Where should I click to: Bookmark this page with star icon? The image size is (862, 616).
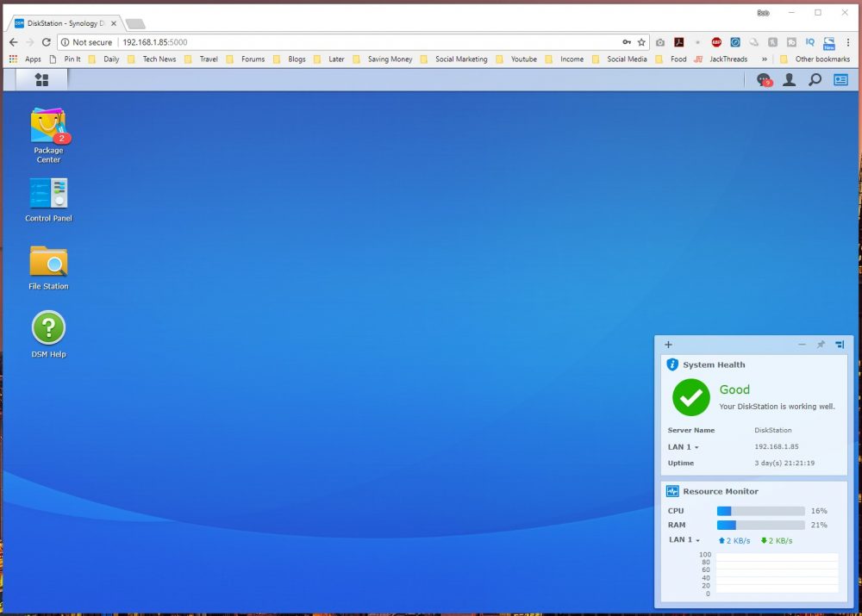pos(641,42)
